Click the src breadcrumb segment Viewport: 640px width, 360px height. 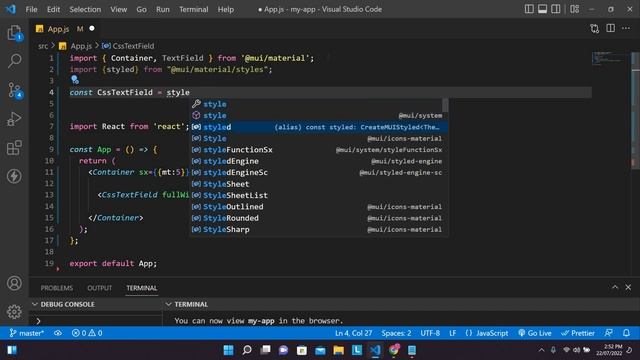43,46
